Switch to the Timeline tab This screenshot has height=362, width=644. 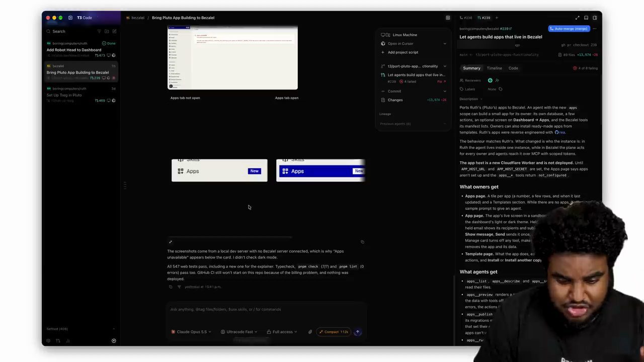494,68
